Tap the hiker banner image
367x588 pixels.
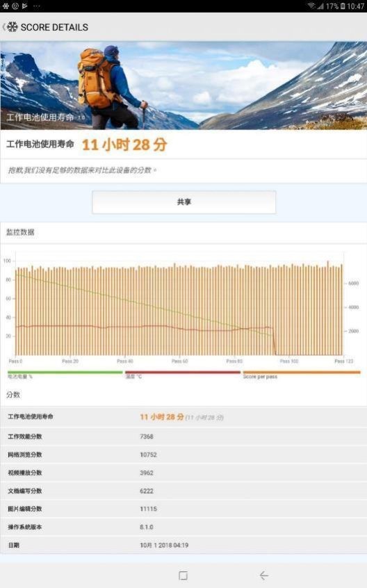183,85
